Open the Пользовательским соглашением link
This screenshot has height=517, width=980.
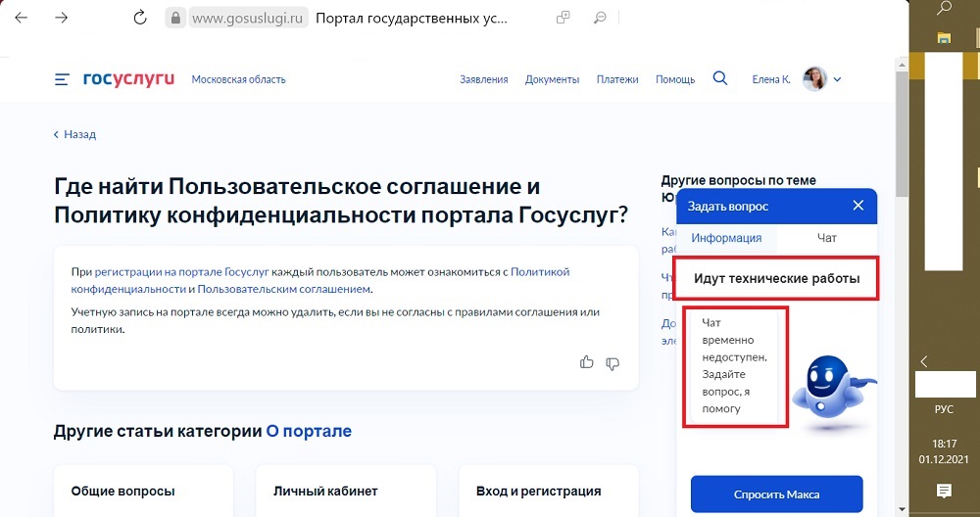(284, 289)
